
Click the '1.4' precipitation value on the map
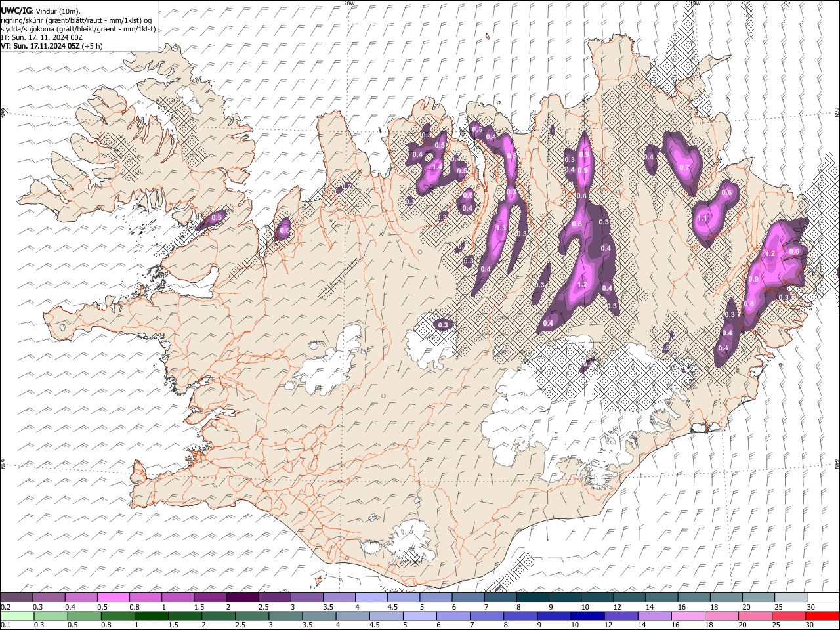click(x=437, y=167)
